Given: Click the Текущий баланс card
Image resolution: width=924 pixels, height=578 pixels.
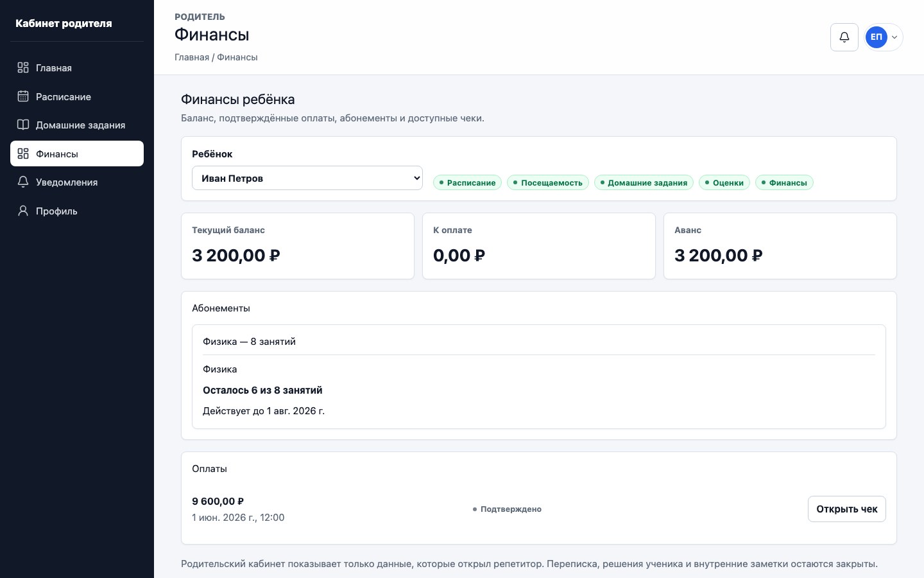Looking at the screenshot, I should [298, 246].
